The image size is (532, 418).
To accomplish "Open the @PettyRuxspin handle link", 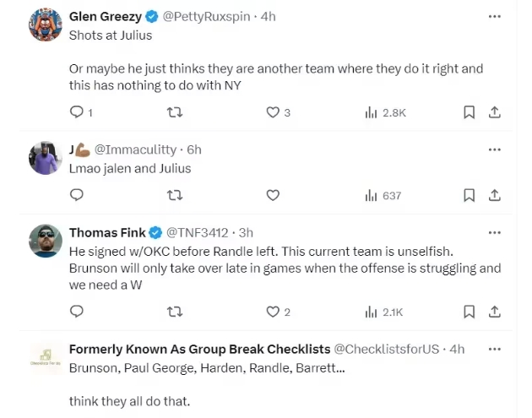I will coord(209,16).
